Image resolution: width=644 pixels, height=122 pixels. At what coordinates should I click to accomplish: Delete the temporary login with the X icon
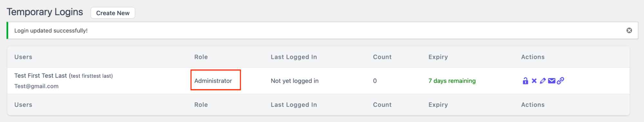click(x=534, y=81)
